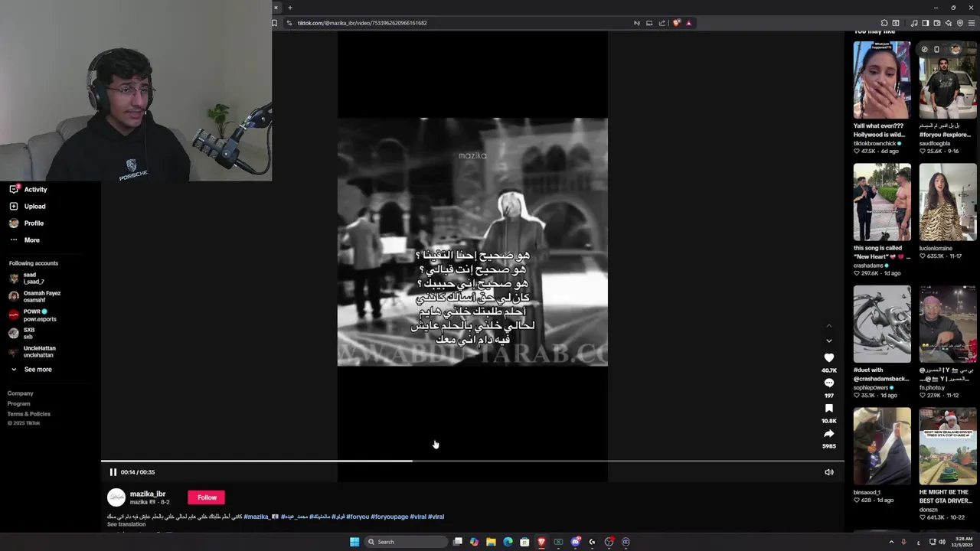
Task: Open the TikTok compass explore icon
Action: (x=924, y=49)
